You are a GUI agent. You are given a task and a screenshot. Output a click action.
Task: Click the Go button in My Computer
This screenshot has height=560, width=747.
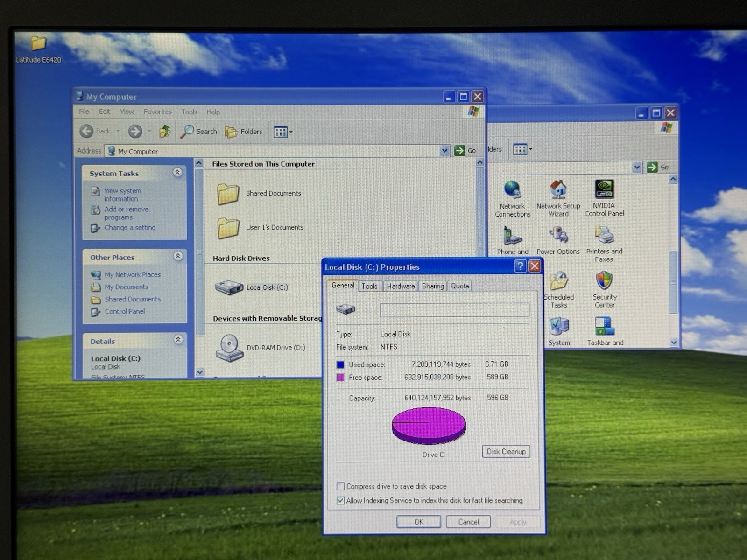(x=465, y=150)
